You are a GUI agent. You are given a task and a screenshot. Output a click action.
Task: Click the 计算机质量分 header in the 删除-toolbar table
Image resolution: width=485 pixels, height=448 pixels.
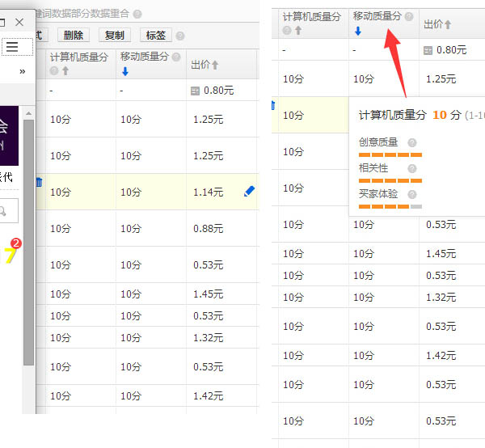79,57
